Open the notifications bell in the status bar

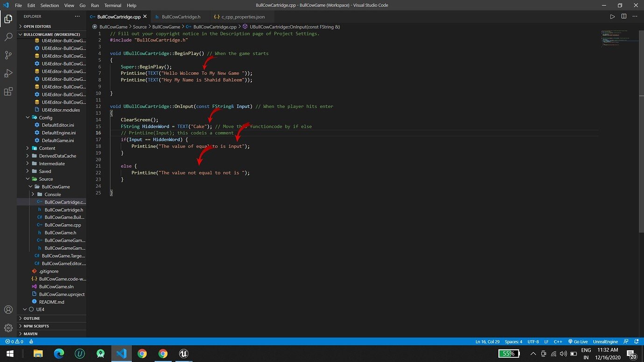click(x=637, y=341)
